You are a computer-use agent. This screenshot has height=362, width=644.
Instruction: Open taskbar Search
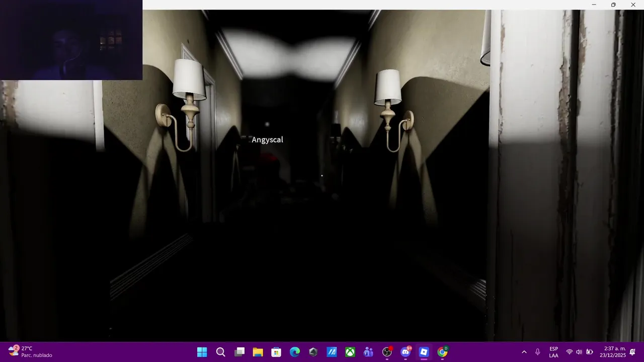pos(220,352)
